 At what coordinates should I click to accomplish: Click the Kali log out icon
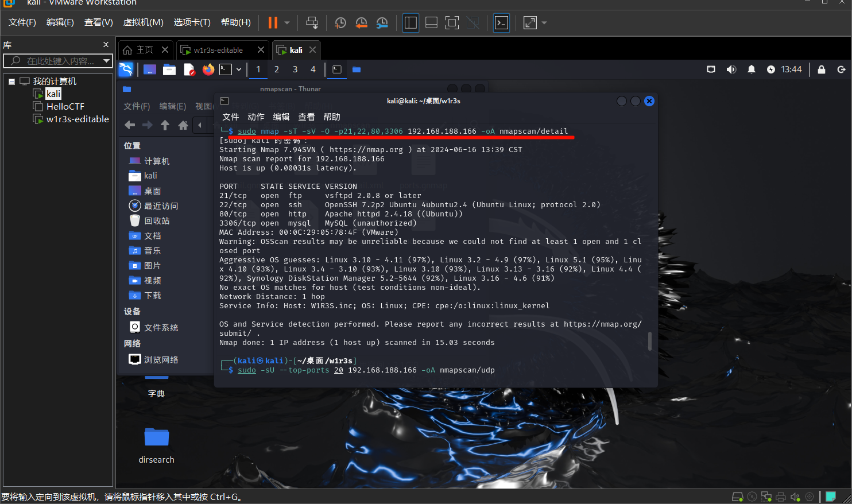click(x=841, y=69)
